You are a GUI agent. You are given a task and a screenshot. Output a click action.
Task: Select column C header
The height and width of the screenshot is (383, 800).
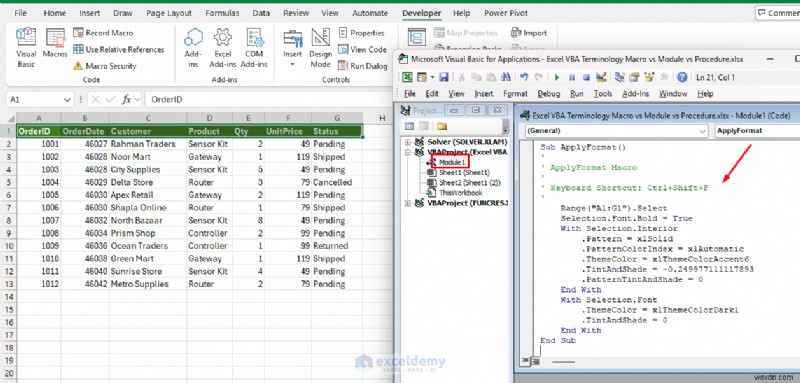[x=148, y=119]
